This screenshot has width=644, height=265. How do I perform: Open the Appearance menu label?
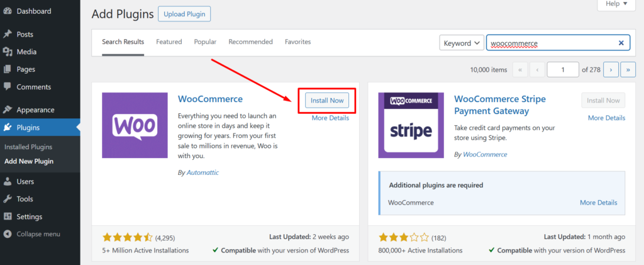click(x=36, y=110)
